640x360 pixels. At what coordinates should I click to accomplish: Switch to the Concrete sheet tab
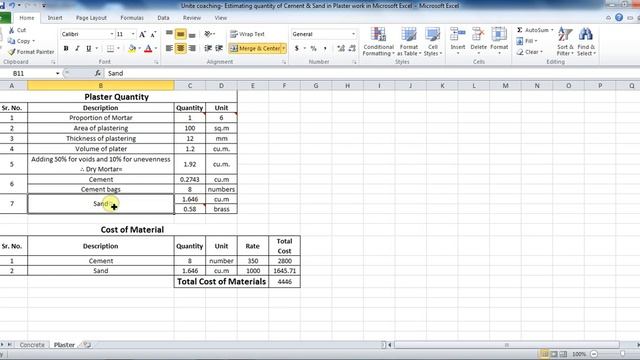[32, 345]
